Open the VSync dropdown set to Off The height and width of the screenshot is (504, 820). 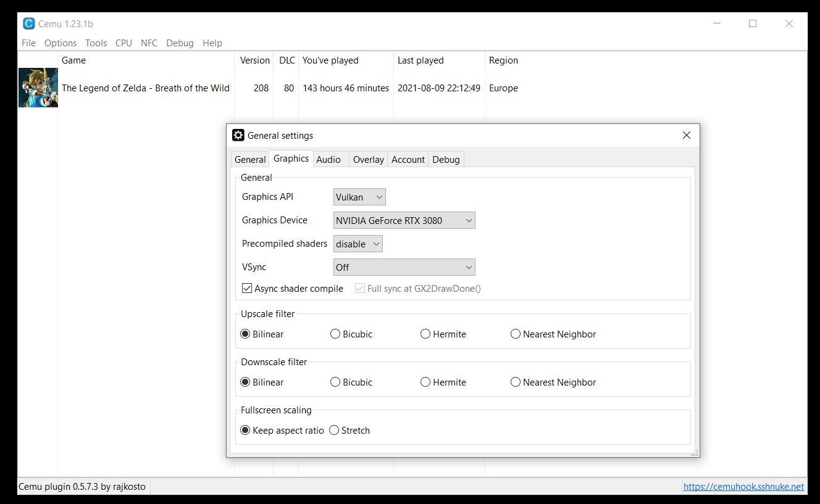click(x=404, y=267)
